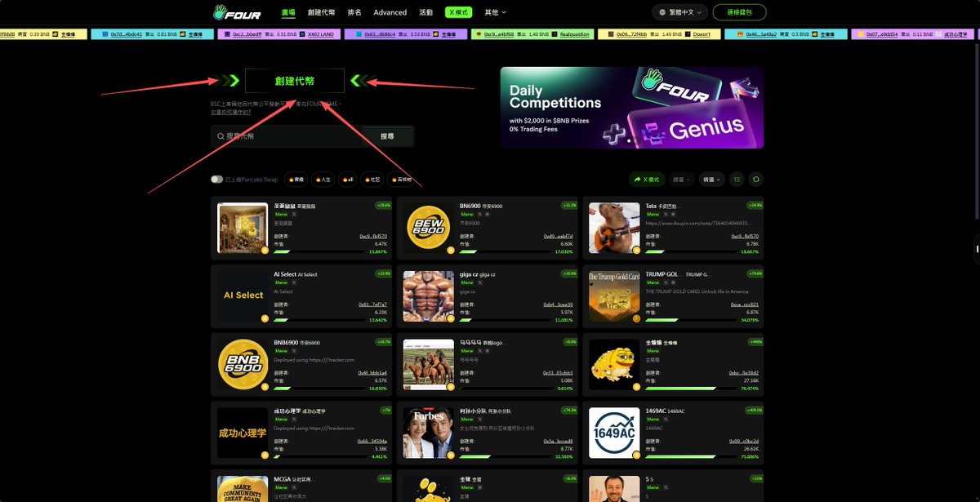Click the green X模式 share button above the grid
The height and width of the screenshot is (502, 980).
click(647, 179)
